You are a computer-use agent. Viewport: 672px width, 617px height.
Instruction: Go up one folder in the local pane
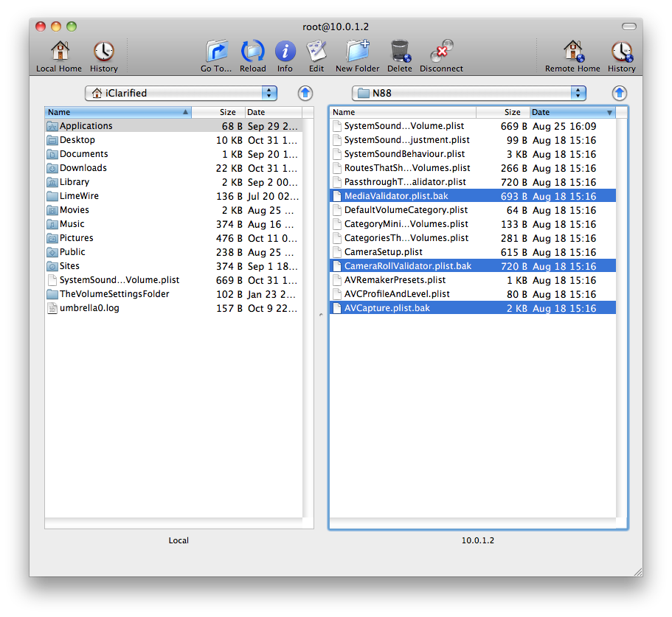click(x=305, y=93)
